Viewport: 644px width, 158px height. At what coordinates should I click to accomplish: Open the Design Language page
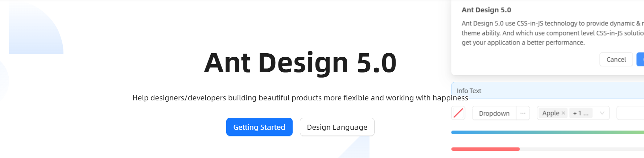pyautogui.click(x=337, y=127)
